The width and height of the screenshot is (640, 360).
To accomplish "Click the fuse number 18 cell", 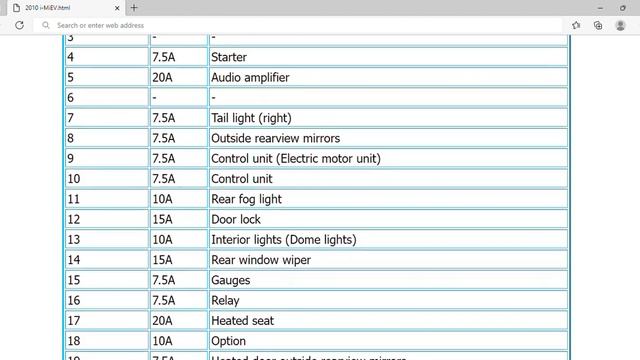I will 107,341.
